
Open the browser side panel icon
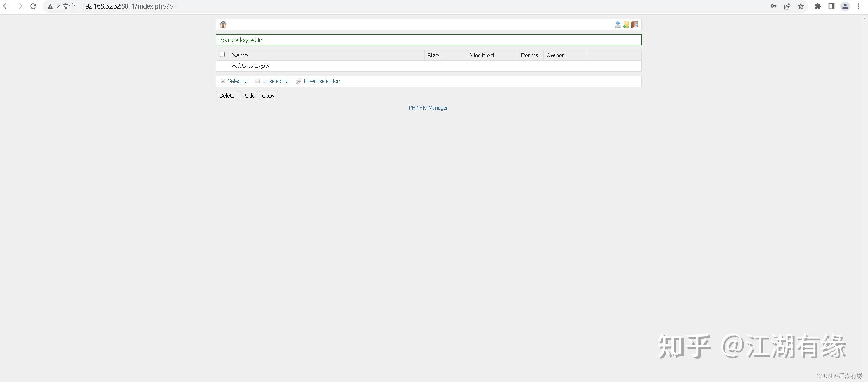coord(831,6)
